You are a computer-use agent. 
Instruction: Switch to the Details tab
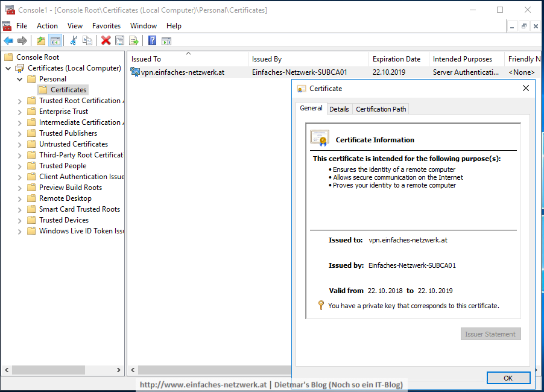point(339,109)
